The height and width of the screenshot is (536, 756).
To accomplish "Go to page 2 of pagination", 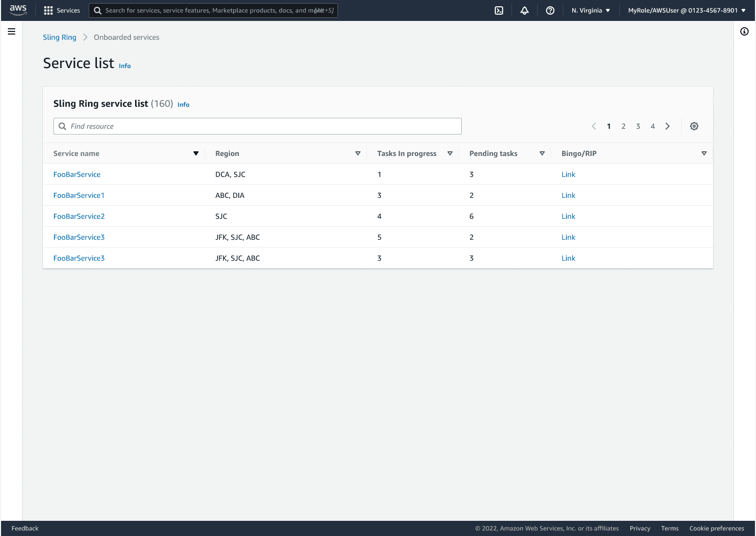I will [x=624, y=126].
